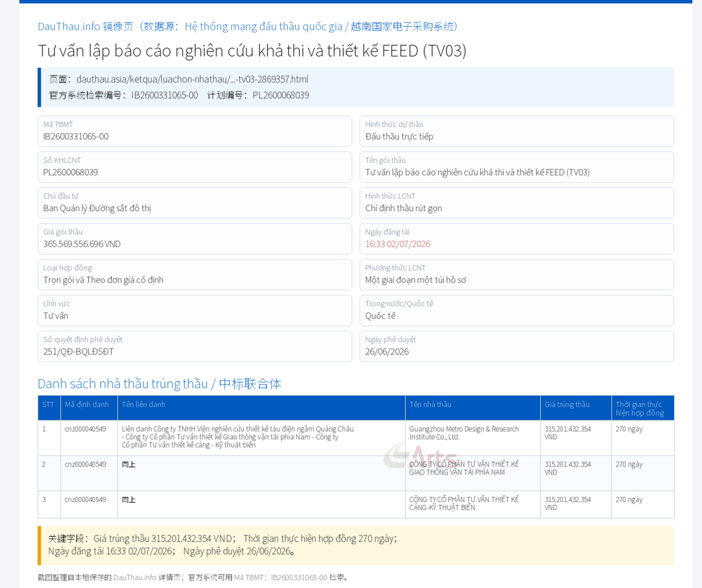The image size is (702, 588).
Task: Click the plan number PL2600068039 in the blue info box
Action: point(281,96)
